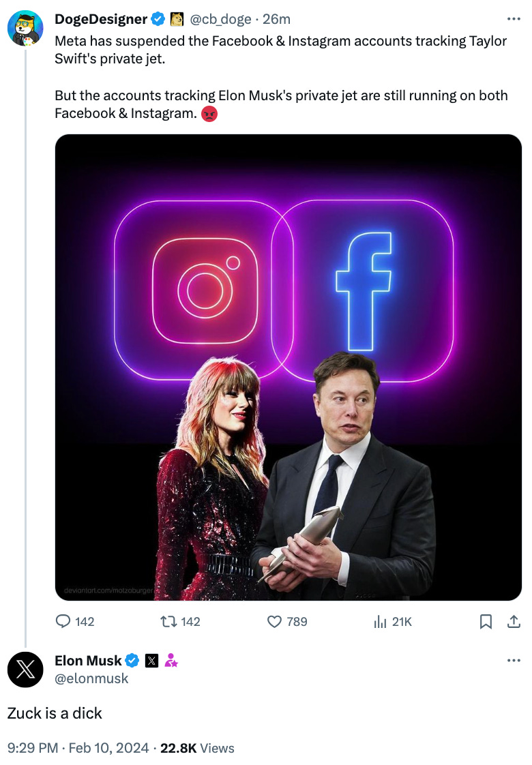Open the @elonmusk handle link
Screen dimensions: 532x765
pyautogui.click(x=91, y=678)
